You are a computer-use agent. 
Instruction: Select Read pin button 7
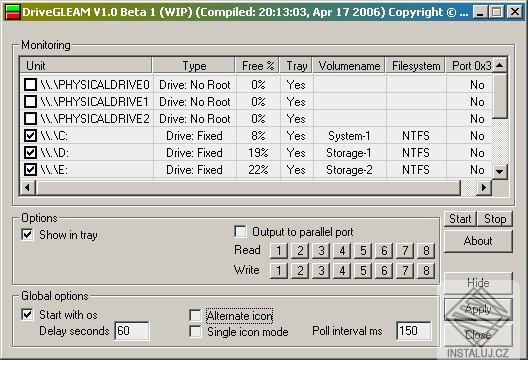(405, 251)
